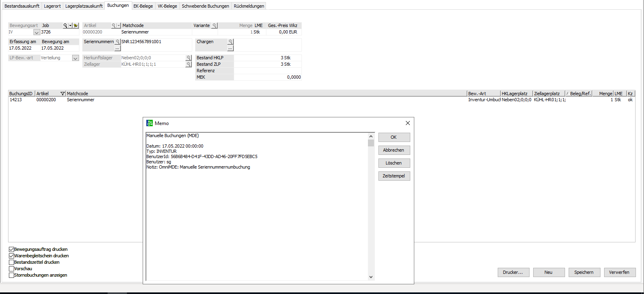Click Abbrechen in the Memo dialog

coord(394,150)
